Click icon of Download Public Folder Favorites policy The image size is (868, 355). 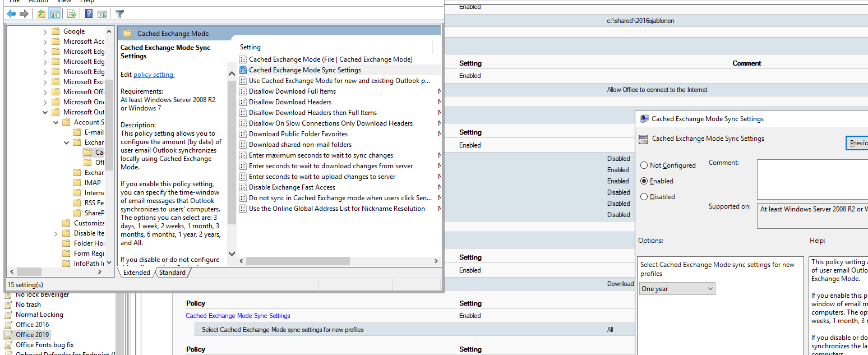click(243, 134)
